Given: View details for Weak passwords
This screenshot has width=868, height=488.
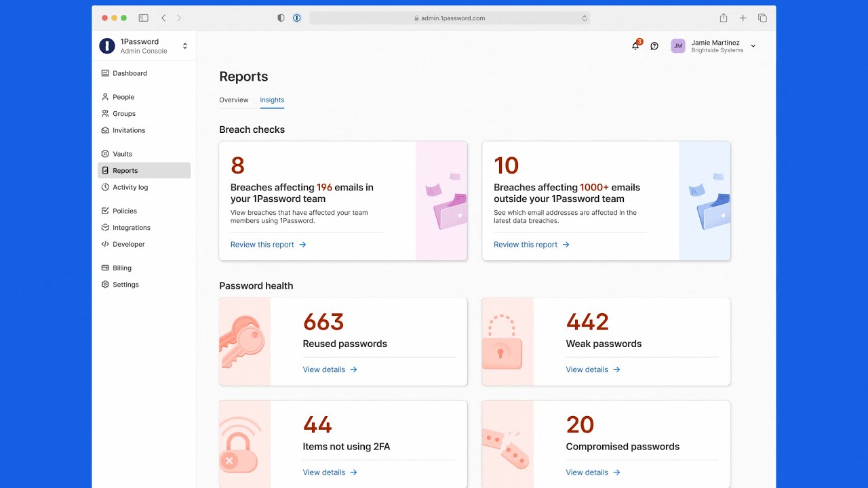Looking at the screenshot, I should [593, 369].
